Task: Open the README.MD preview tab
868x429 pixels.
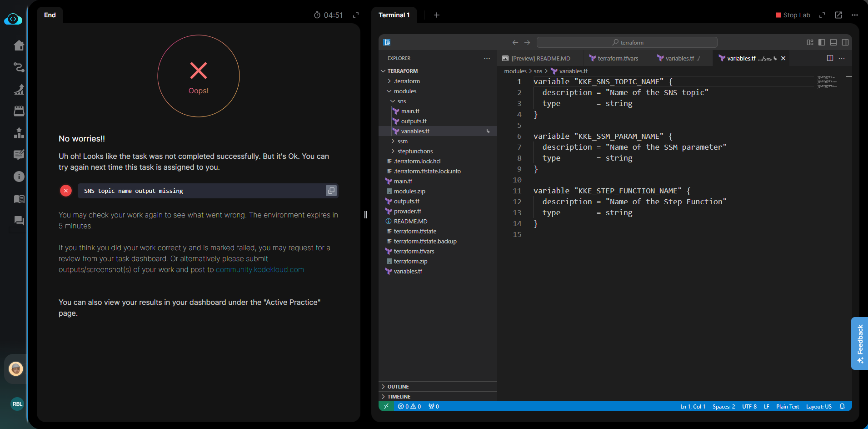Action: click(x=540, y=58)
